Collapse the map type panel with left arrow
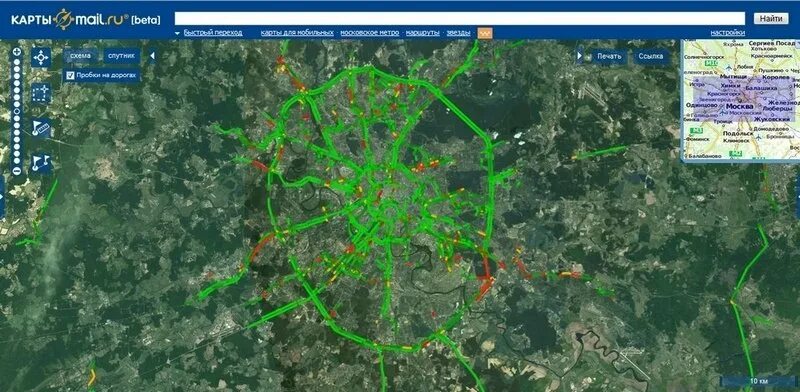The image size is (800, 392). pyautogui.click(x=152, y=55)
